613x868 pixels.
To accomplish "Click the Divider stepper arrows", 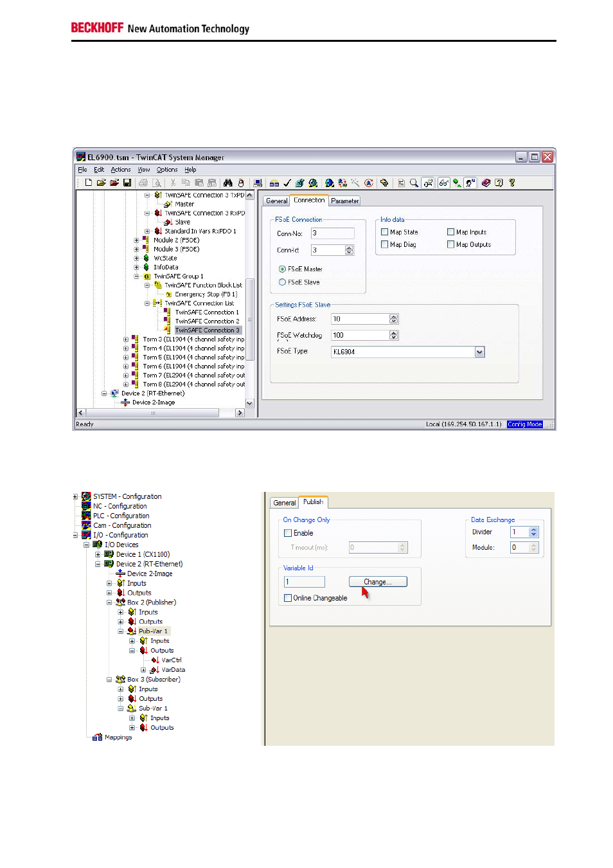I will (x=533, y=532).
